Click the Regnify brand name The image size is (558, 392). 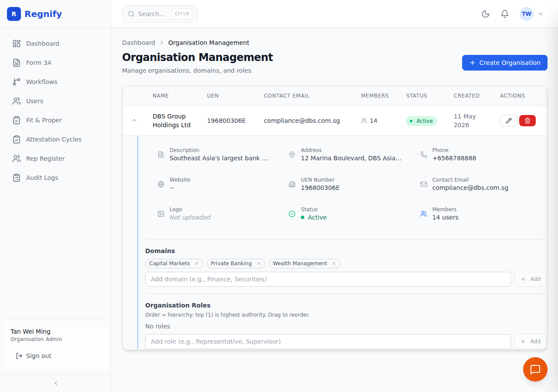tap(43, 14)
